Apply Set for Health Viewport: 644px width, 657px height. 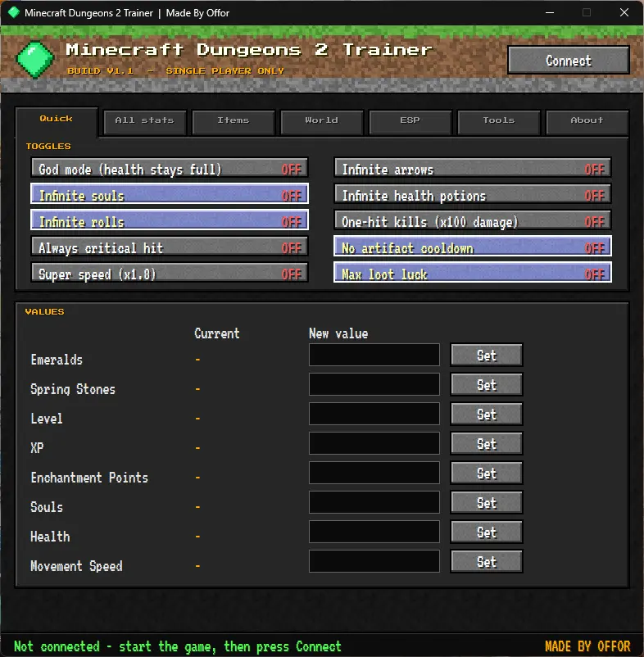click(x=487, y=532)
